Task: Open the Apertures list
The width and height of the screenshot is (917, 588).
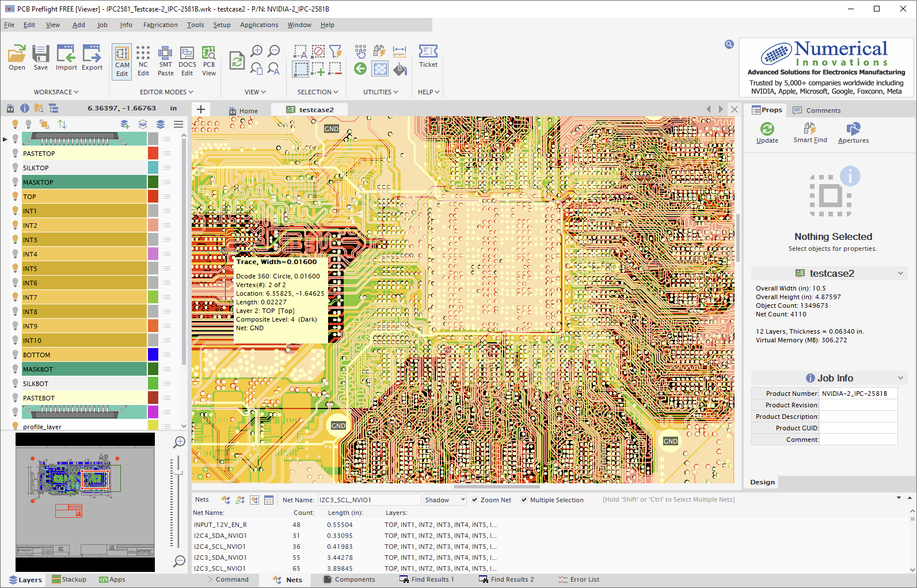Action: (x=854, y=133)
